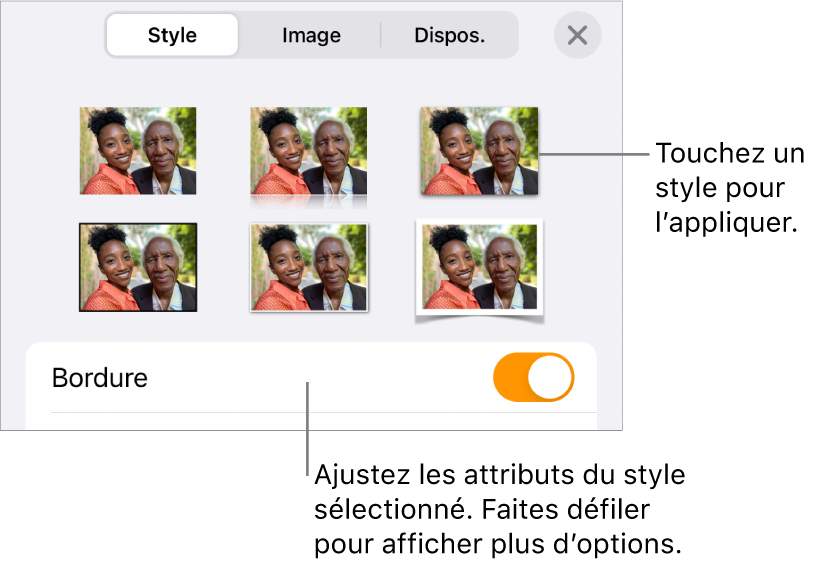
Task: Apply the drop shadow image style
Action: [x=479, y=151]
